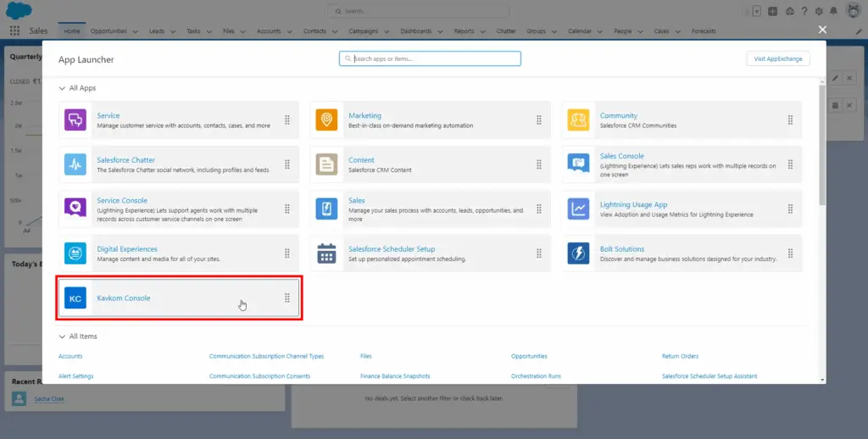Collapse the All Apps section
The height and width of the screenshot is (439, 868).
[x=62, y=88]
